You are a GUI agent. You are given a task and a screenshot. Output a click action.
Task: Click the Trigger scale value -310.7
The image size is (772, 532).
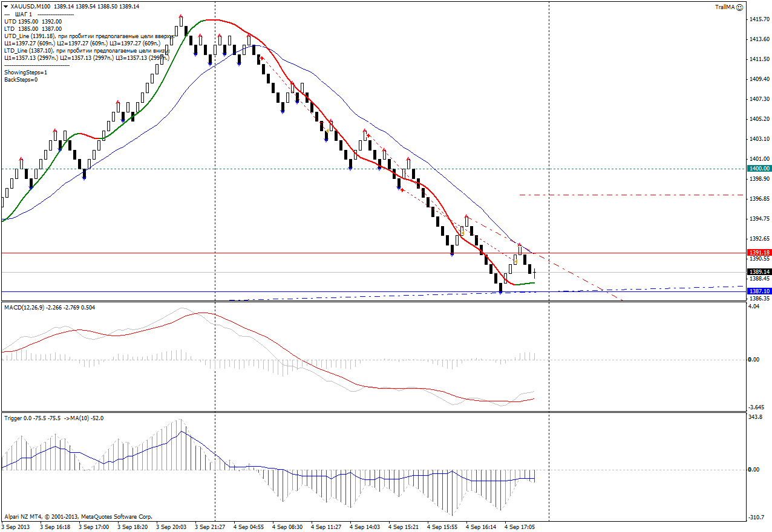tap(756, 517)
